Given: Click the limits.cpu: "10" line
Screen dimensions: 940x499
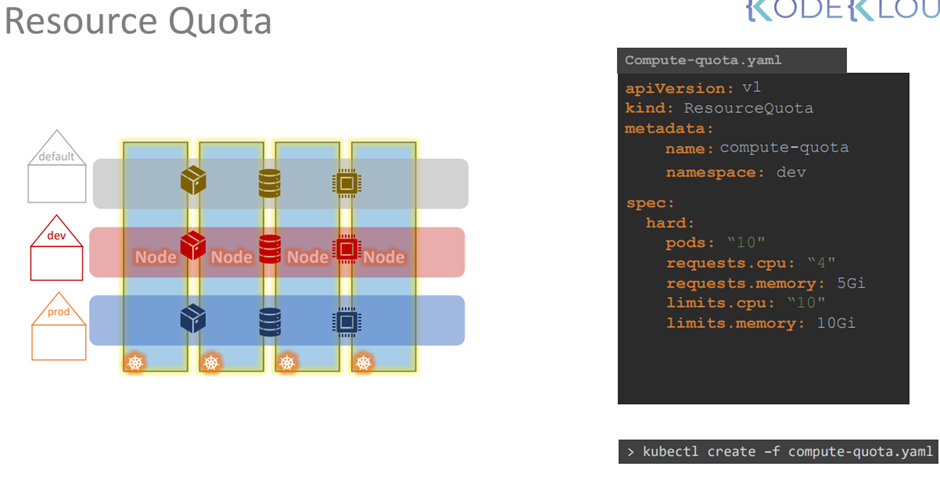Looking at the screenshot, I should (x=746, y=303).
